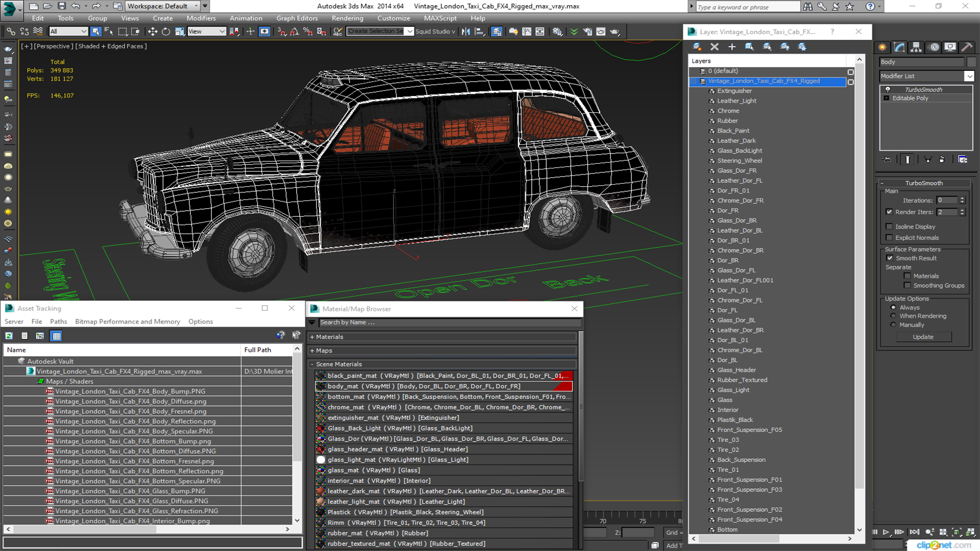Screen dimensions: 980x551
Task: Click the Pin Stack icon below modifier stack
Action: (x=887, y=159)
